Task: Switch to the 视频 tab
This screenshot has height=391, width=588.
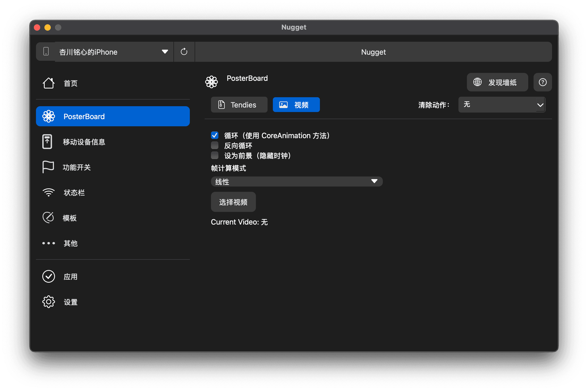Action: (x=296, y=105)
